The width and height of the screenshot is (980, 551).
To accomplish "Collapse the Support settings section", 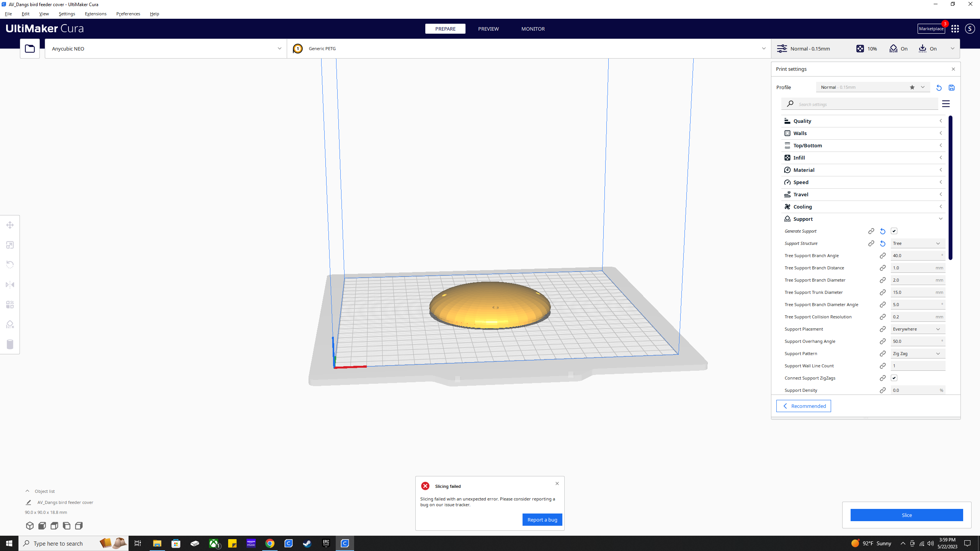I will coord(941,218).
